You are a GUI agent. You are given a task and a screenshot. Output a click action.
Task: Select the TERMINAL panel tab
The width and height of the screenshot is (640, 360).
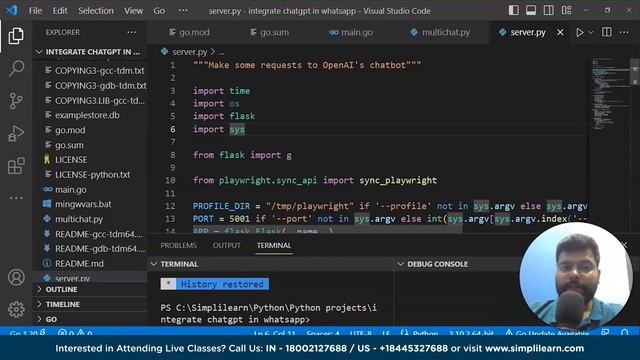274,245
